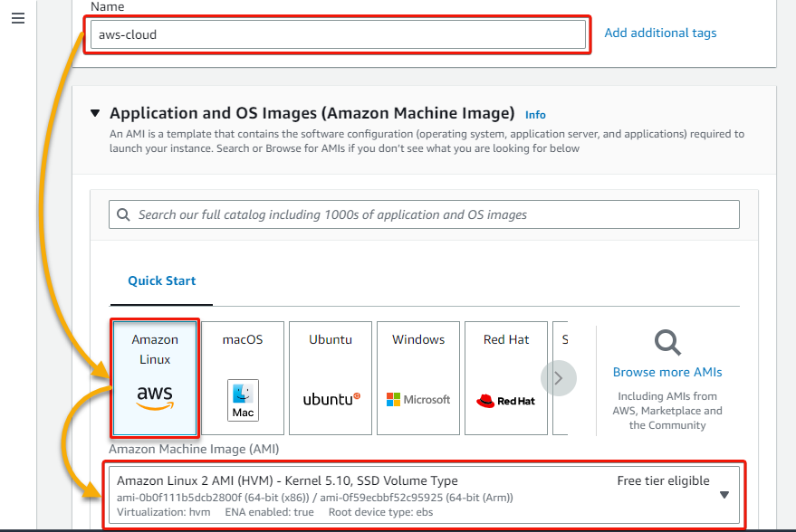Screen dimensions: 796x532
Task: Open Browse more AMIs
Action: click(667, 372)
